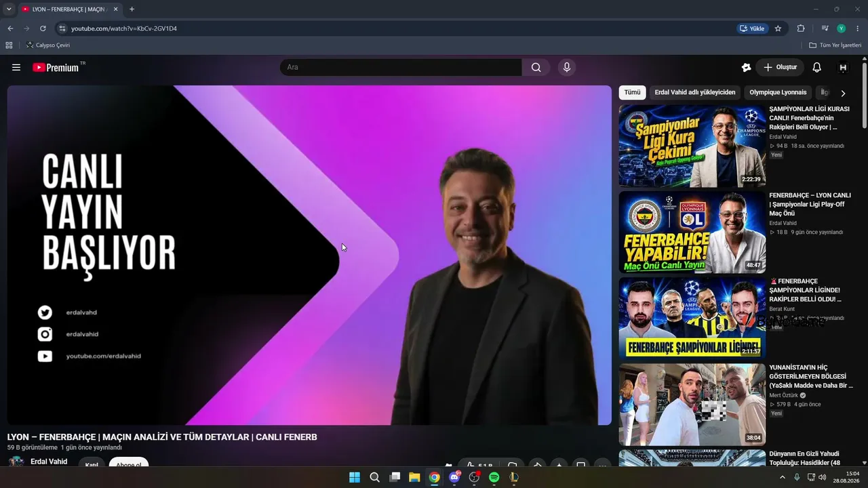The image size is (868, 488).
Task: Open the 38:04 Yunanistan video thumbnail
Action: pos(692,405)
